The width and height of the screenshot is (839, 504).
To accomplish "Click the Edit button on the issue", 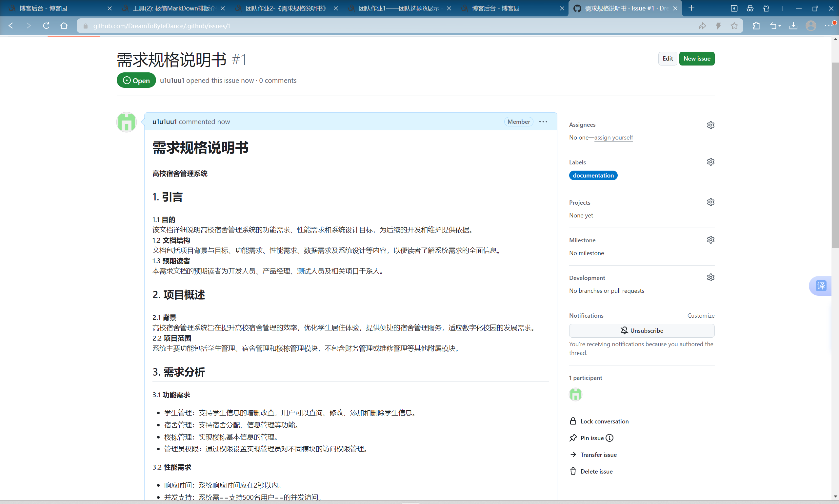I will coord(667,58).
